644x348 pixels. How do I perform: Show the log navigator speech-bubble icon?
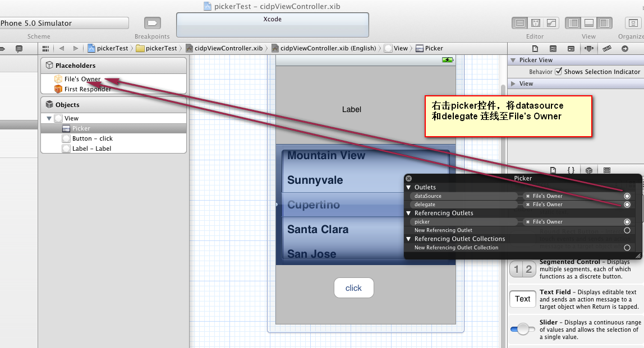tap(19, 48)
